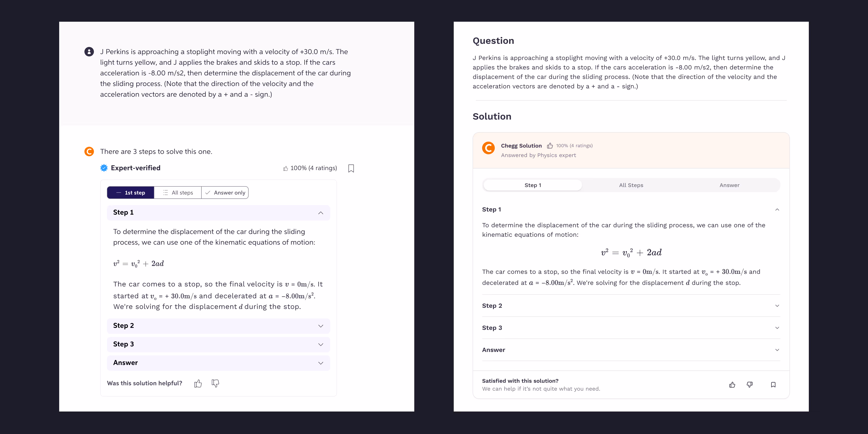Switch to 'Answer only' tab
This screenshot has height=434, width=868.
coord(225,193)
